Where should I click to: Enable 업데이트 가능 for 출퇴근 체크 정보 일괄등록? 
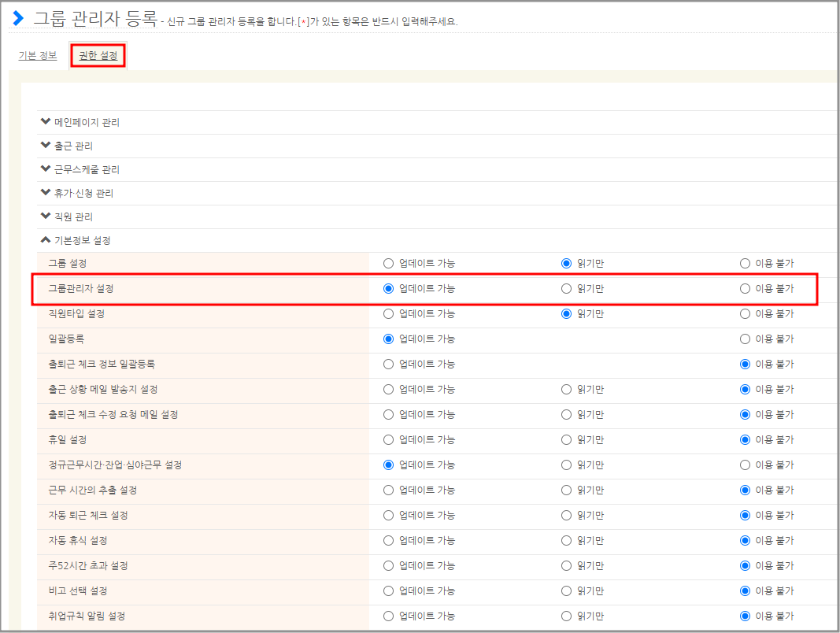click(388, 364)
